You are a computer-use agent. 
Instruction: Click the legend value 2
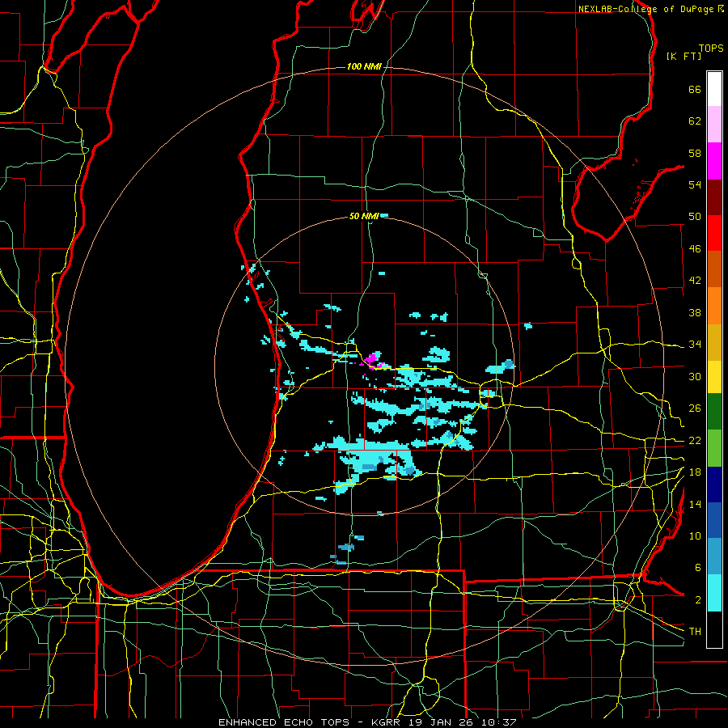(x=698, y=600)
